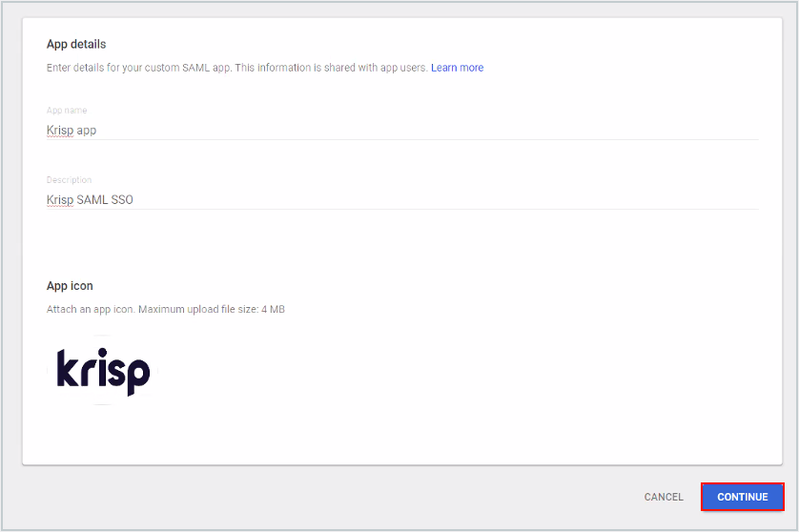Screen dimensions: 799x532
Task: Select the Description field with Krisp SAML SSO
Action: click(402, 200)
